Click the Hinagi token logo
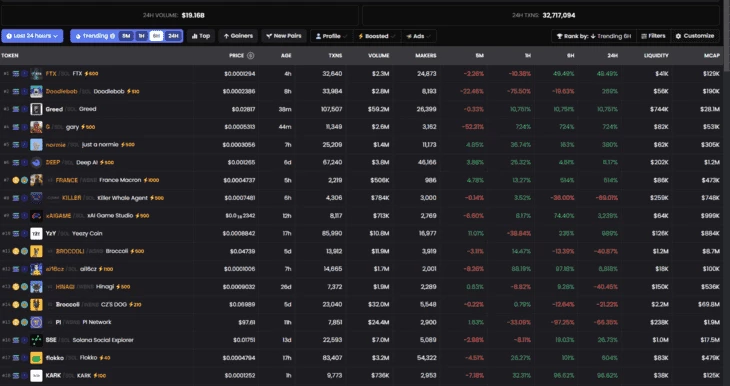 tap(36, 287)
